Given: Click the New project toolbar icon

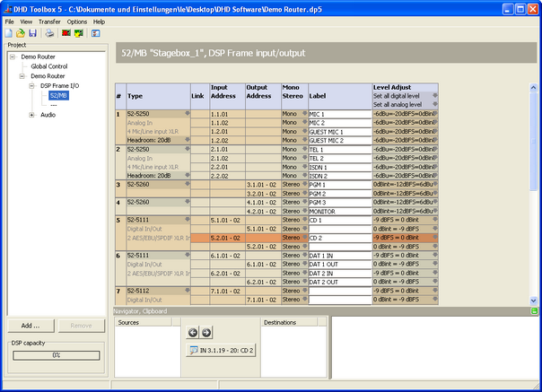Looking at the screenshot, I should point(8,33).
